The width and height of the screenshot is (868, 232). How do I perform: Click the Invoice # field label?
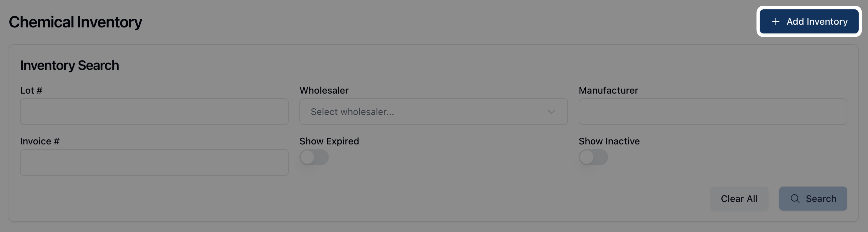pos(40,141)
